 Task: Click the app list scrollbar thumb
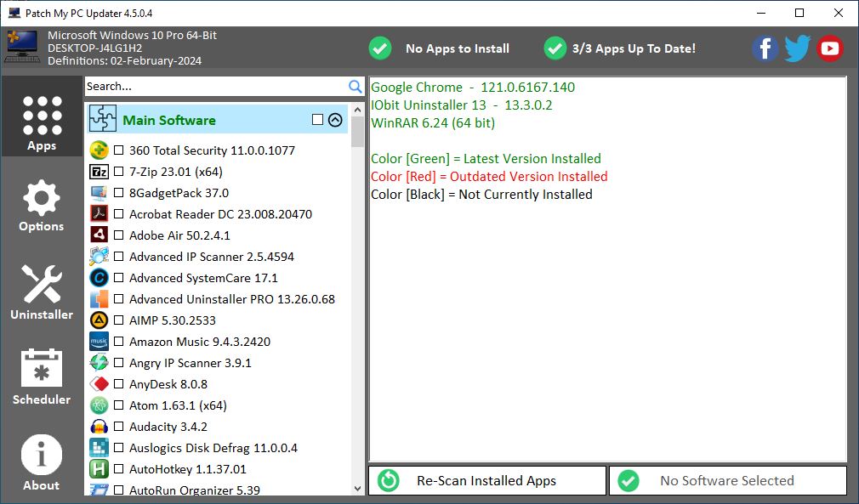pos(358,132)
